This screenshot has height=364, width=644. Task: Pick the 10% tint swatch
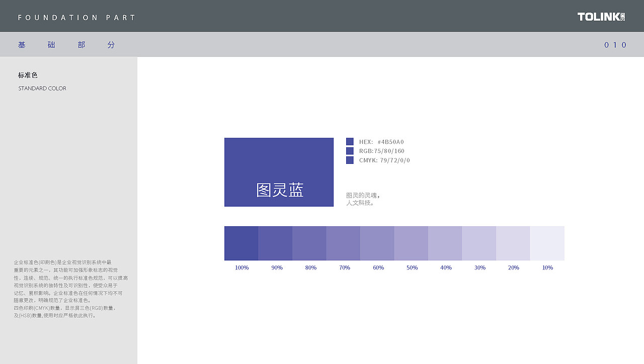[x=547, y=243]
